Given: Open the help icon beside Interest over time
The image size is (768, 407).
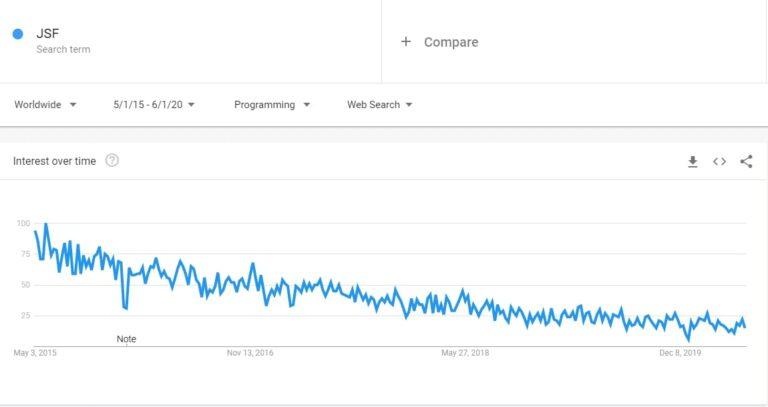Looking at the screenshot, I should (x=112, y=161).
